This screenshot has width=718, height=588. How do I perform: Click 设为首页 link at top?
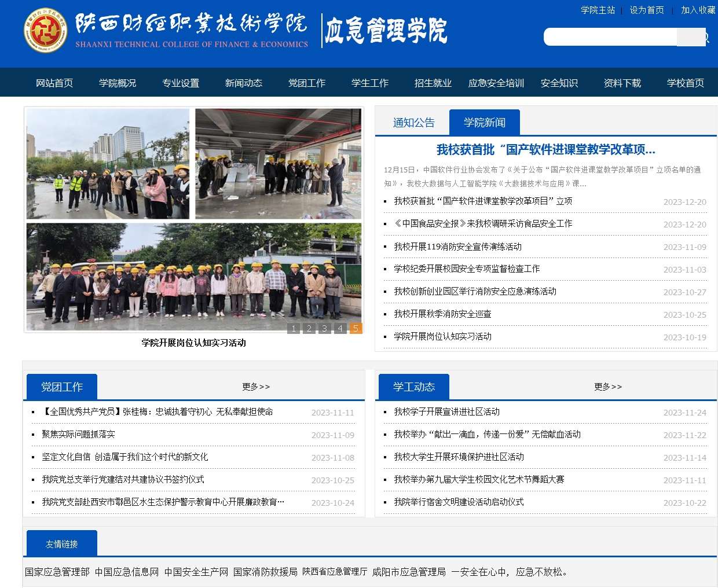[x=647, y=10]
